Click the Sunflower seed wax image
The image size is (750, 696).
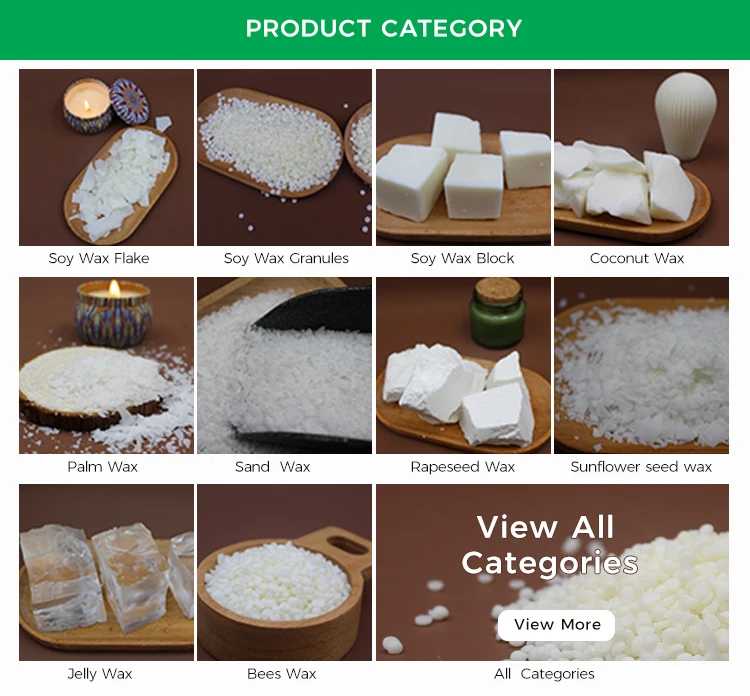(x=641, y=365)
